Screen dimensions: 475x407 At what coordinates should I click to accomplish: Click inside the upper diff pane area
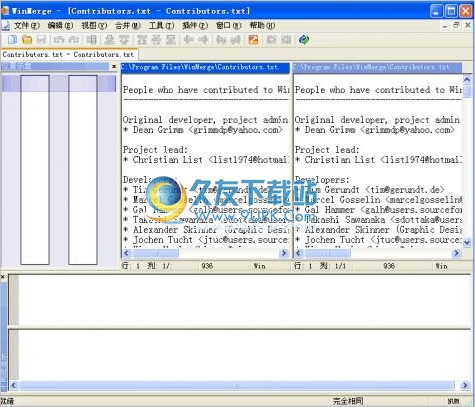(x=245, y=300)
